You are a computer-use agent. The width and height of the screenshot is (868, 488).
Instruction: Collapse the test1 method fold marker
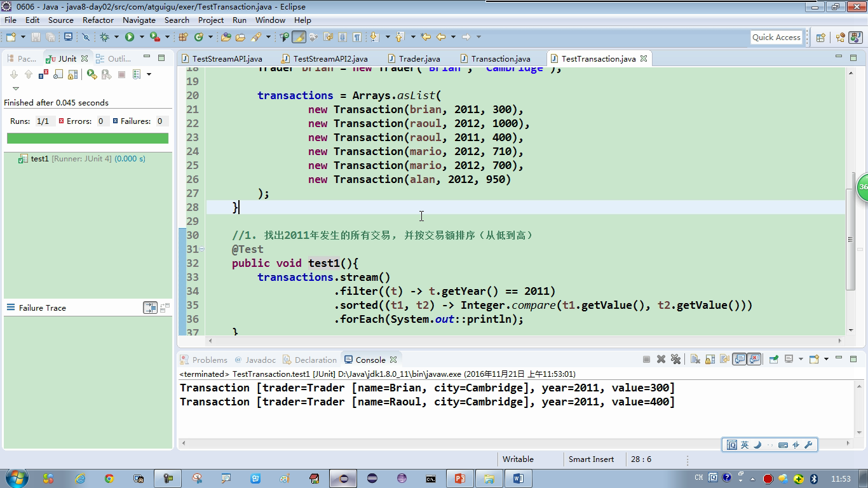(201, 249)
